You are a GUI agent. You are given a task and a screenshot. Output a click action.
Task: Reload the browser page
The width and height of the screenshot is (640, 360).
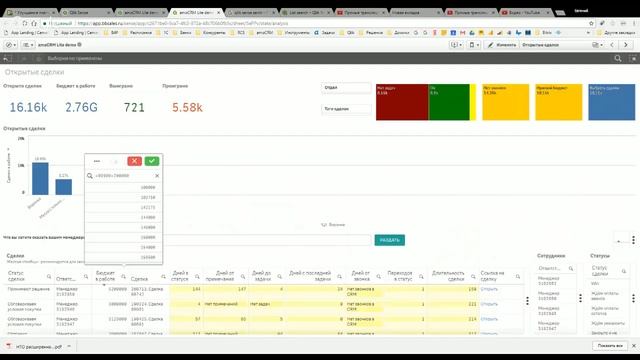(x=25, y=23)
